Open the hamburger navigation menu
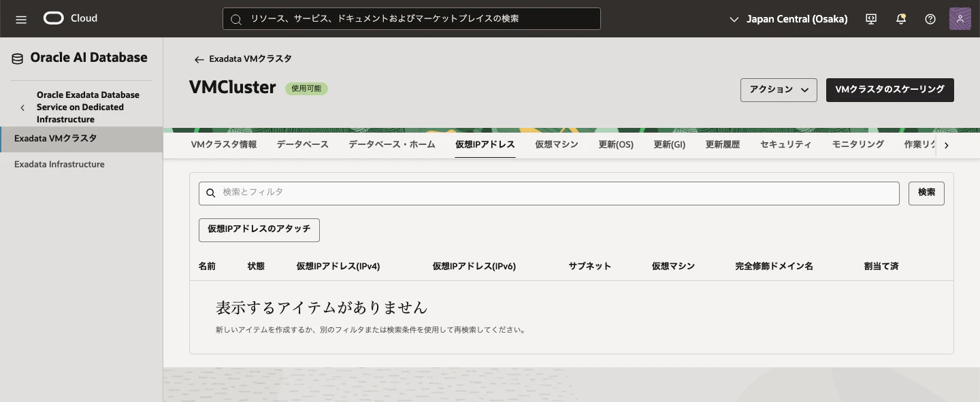The height and width of the screenshot is (402, 980). (21, 19)
